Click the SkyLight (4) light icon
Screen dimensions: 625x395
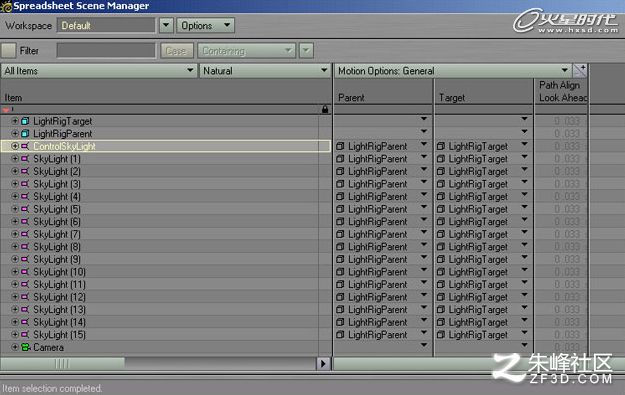[25, 197]
